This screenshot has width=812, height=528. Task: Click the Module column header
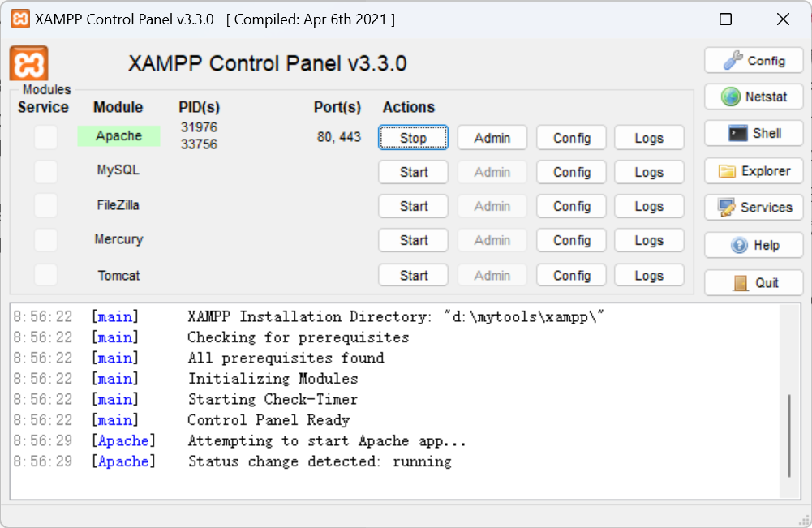(118, 107)
